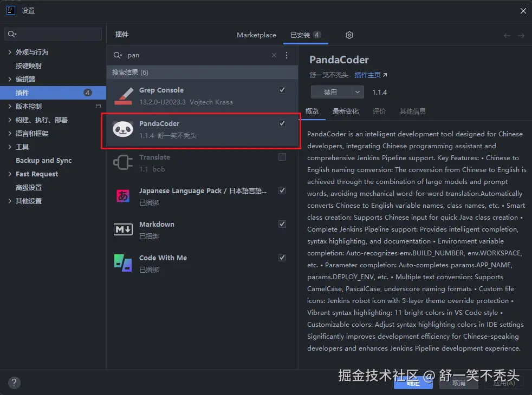The width and height of the screenshot is (532, 395).
Task: Uncheck the PandaCoder plugin checkbox
Action: click(282, 123)
